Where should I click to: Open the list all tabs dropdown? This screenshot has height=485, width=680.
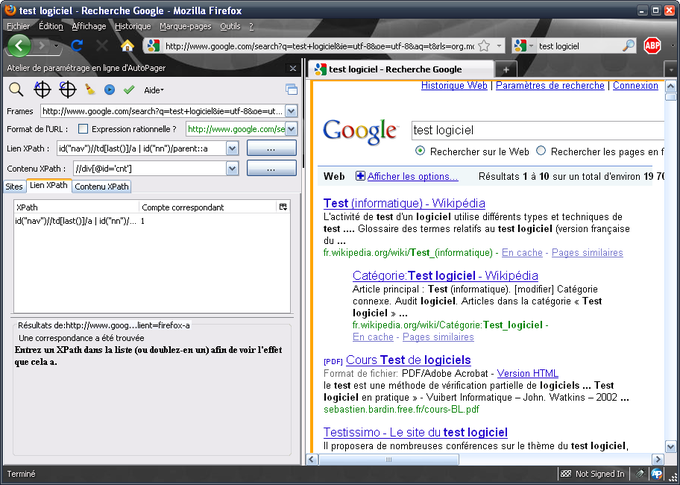tap(671, 69)
